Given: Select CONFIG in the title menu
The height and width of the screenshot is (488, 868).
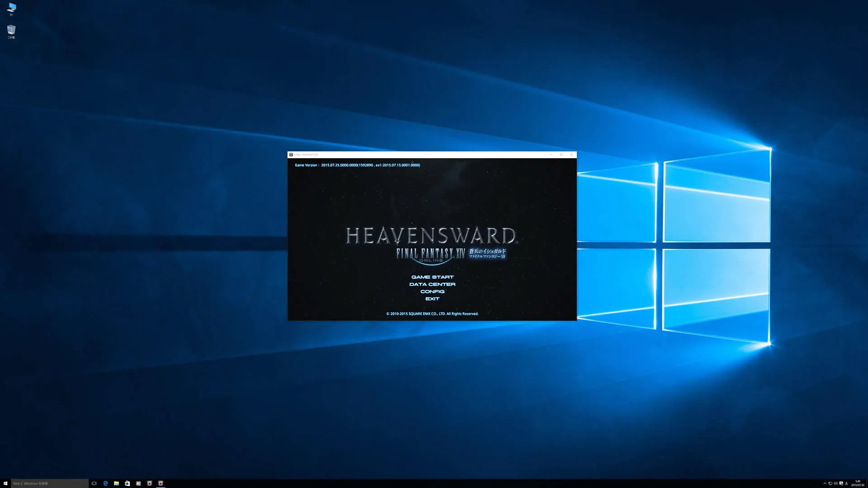Looking at the screenshot, I should (x=432, y=291).
